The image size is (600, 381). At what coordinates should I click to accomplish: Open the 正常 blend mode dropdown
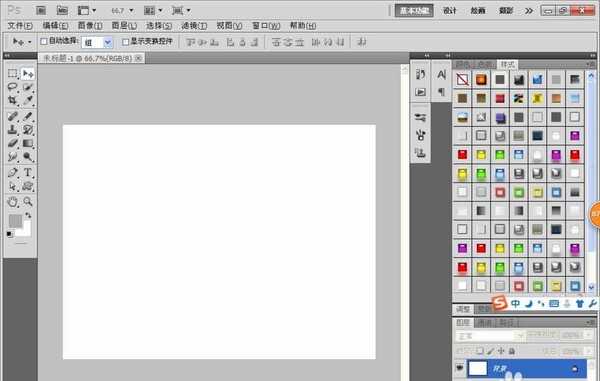click(489, 336)
